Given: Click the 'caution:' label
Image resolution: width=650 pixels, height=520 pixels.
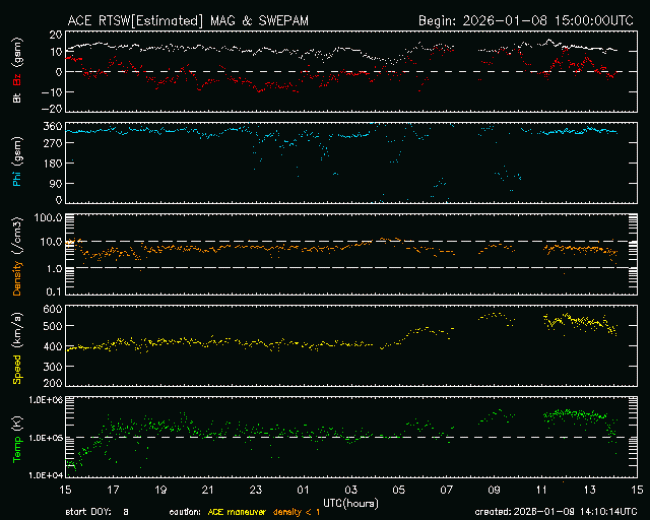Looking at the screenshot, I should 185,512.
